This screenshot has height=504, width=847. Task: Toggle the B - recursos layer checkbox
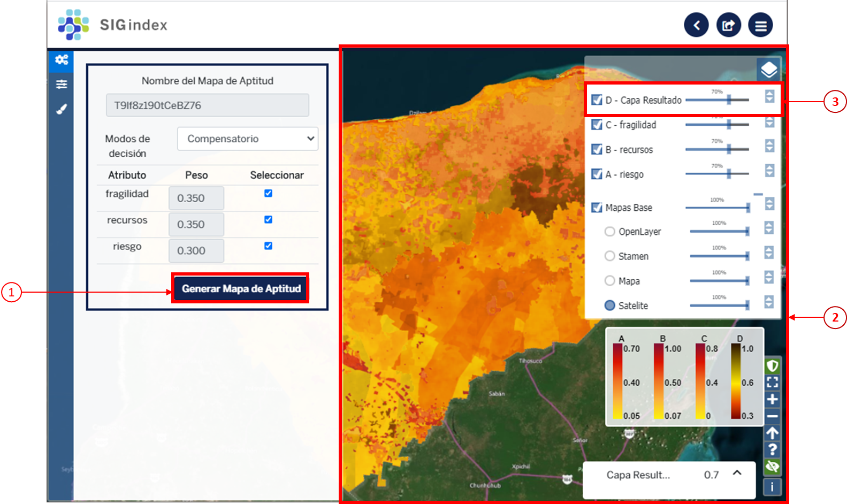point(597,149)
